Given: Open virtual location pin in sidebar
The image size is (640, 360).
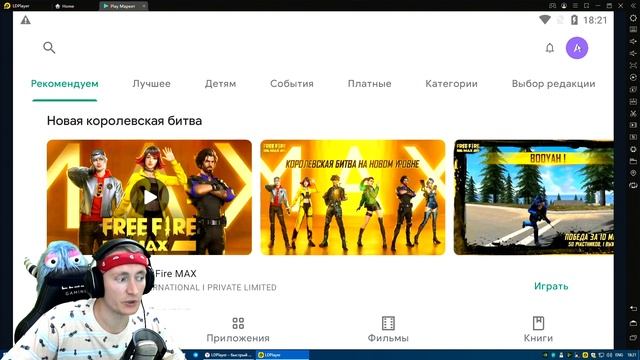Looking at the screenshot, I should 633,173.
